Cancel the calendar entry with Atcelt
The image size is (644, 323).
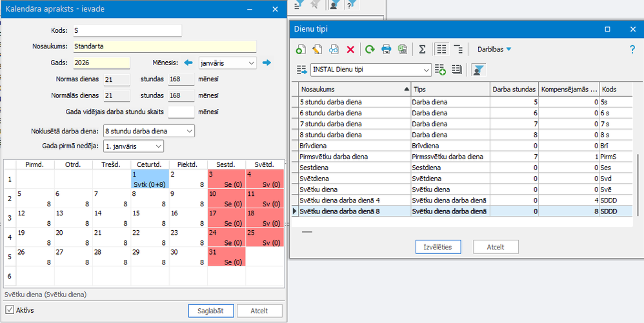259,311
